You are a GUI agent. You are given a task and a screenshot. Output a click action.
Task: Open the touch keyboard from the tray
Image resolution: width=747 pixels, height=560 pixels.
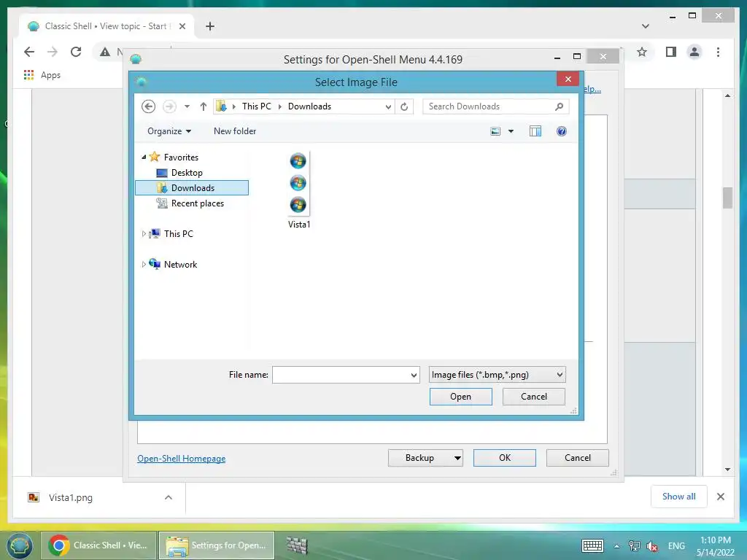click(592, 545)
